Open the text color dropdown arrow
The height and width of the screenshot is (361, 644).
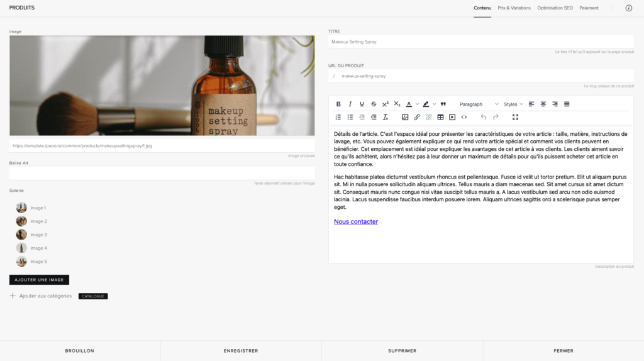coord(418,104)
